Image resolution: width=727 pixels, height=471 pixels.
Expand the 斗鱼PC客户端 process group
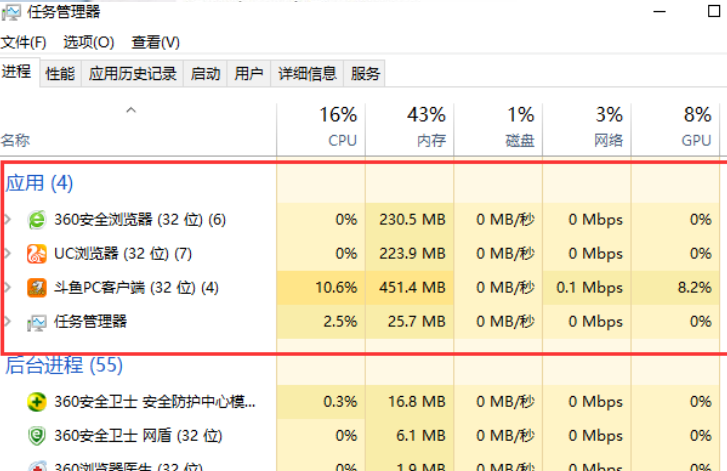[x=8, y=287]
